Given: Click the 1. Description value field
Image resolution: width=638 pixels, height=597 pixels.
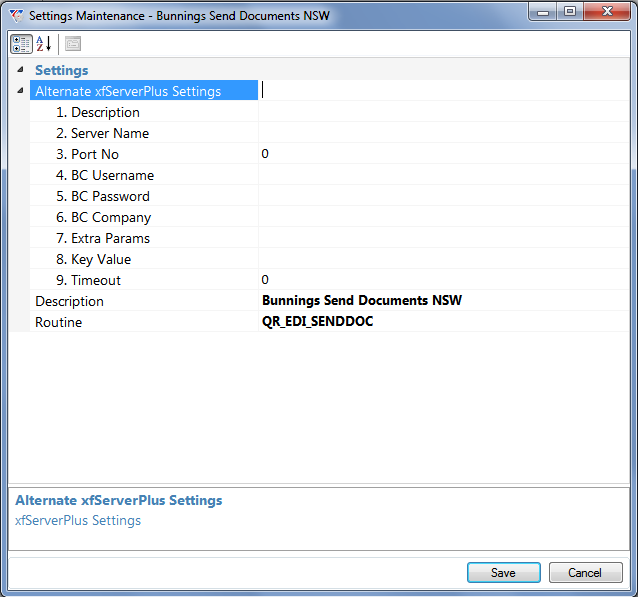Looking at the screenshot, I should tap(444, 112).
